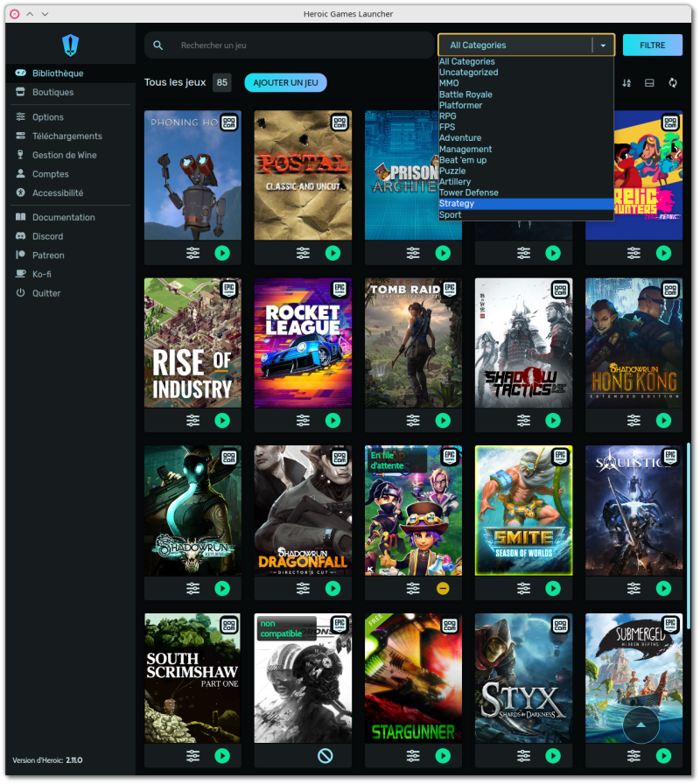Open Submerged settings sliders icon
Viewport: 700px width, 784px height.
pos(633,756)
